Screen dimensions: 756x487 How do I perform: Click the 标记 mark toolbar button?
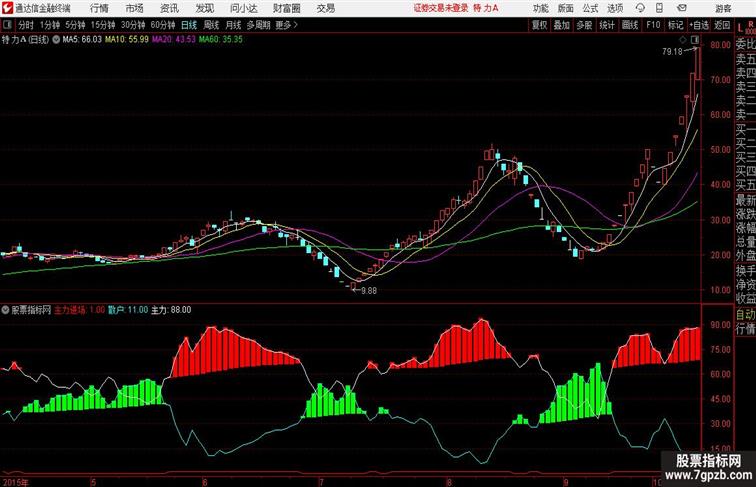point(675,25)
